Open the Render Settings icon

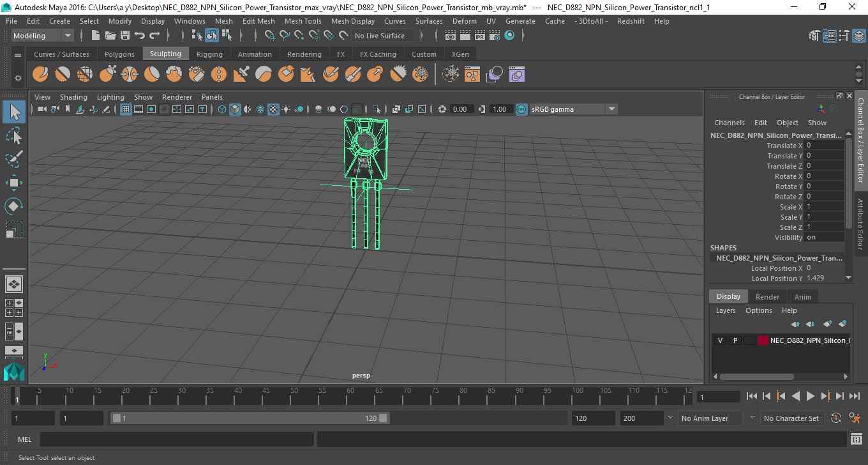point(495,36)
